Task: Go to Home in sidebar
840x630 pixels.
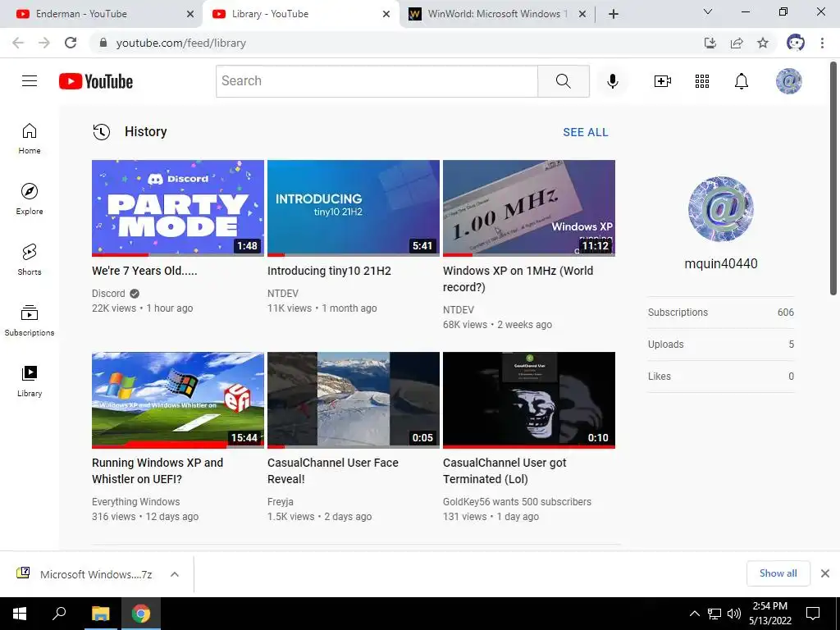Action: coord(30,139)
